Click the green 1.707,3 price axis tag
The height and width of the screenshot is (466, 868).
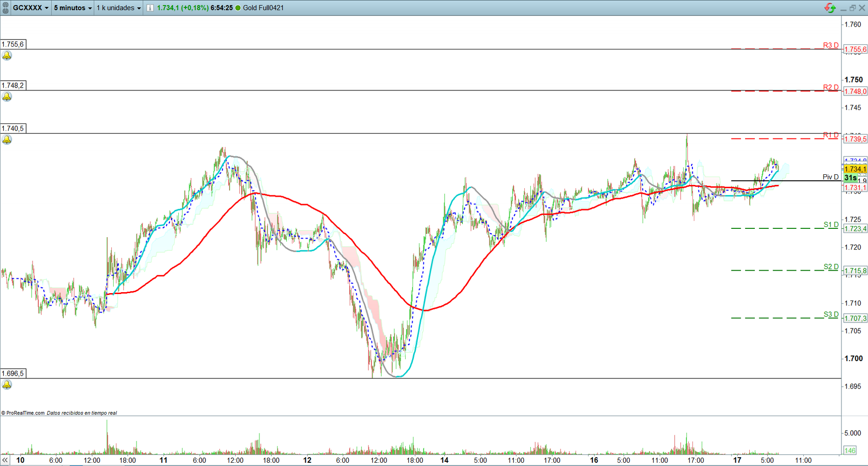(x=855, y=318)
